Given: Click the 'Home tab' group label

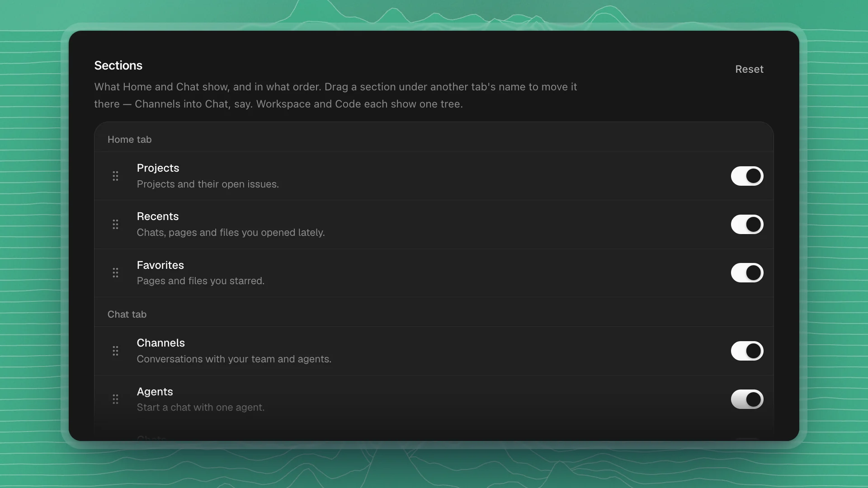Looking at the screenshot, I should pyautogui.click(x=129, y=140).
